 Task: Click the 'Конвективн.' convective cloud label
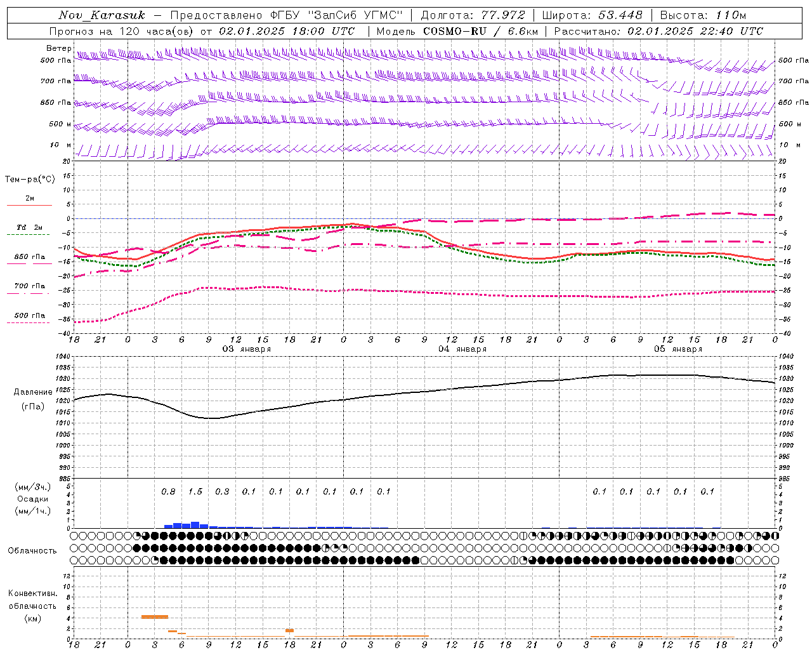coord(32,594)
